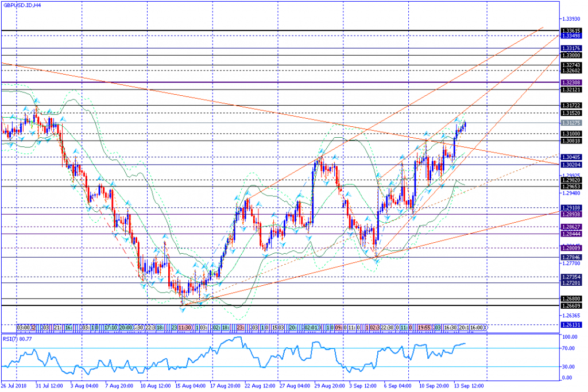The height and width of the screenshot is (392, 588).
Task: Select the 1.33615 price level tag
Action: 571,30
